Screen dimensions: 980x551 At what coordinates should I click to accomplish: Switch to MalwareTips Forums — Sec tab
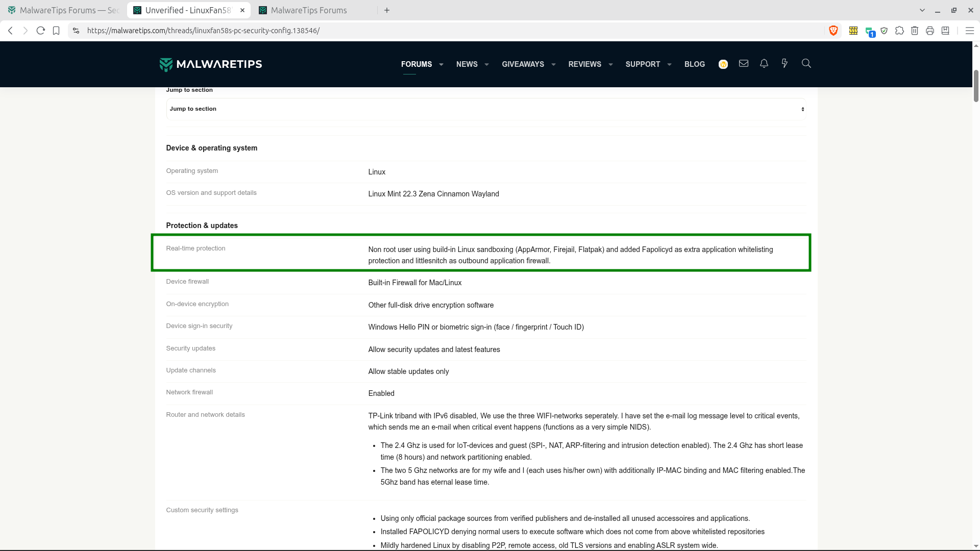(63, 10)
